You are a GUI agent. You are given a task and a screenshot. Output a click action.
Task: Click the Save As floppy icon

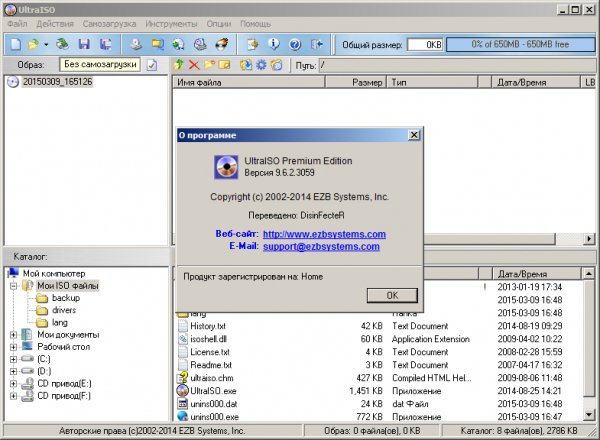pos(105,44)
